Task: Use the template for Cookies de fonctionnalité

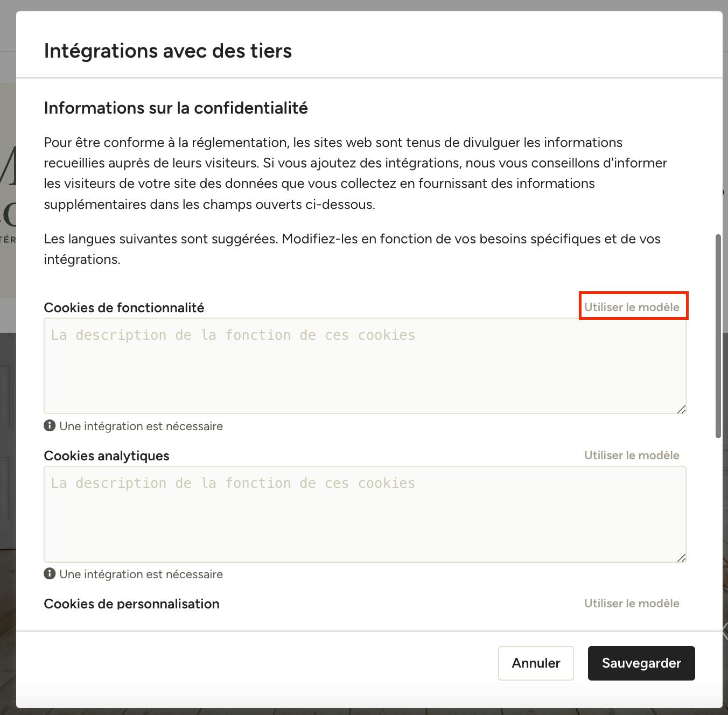Action: [632, 307]
